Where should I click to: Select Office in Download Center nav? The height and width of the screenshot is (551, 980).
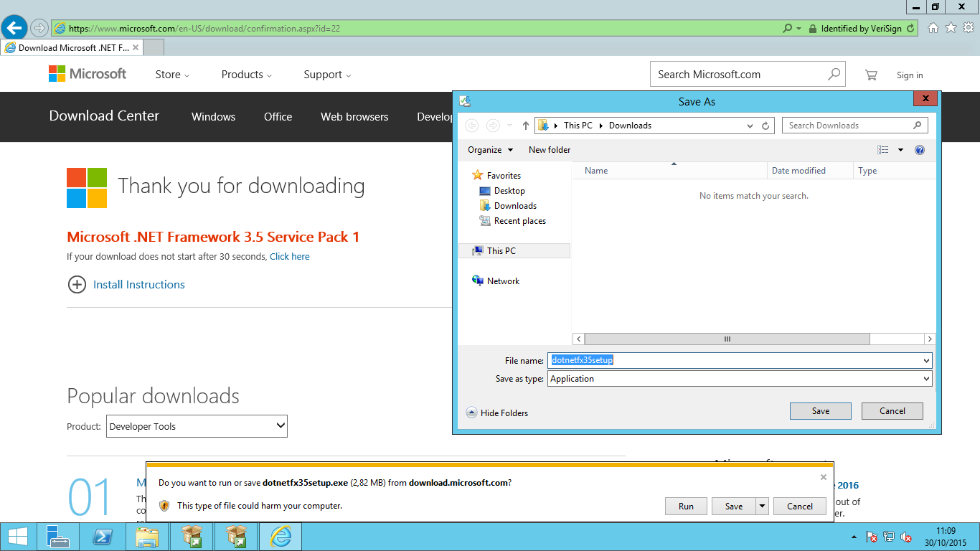click(278, 117)
